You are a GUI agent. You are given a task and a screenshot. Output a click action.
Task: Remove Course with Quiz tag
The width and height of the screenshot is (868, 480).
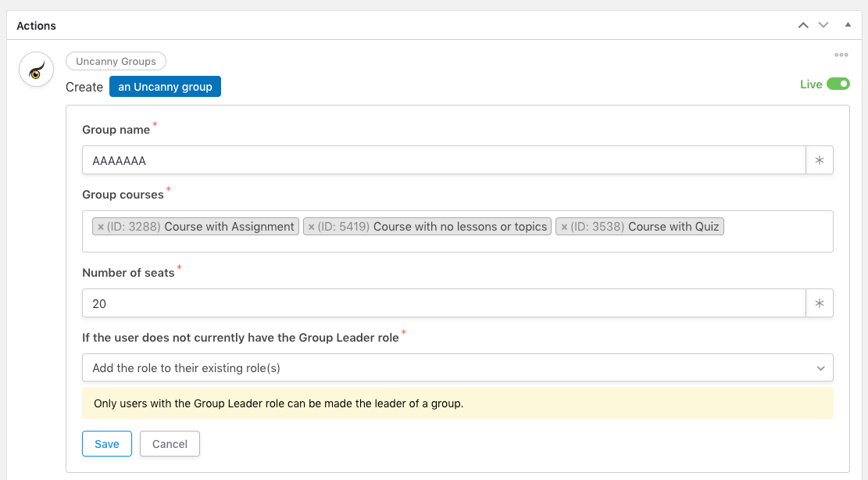tap(563, 227)
